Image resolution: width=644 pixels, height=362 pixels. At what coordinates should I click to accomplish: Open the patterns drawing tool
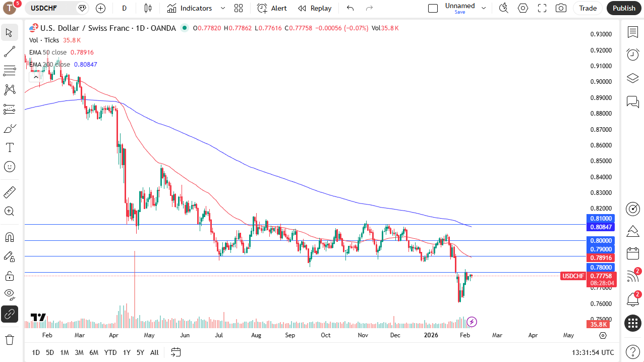(x=9, y=89)
